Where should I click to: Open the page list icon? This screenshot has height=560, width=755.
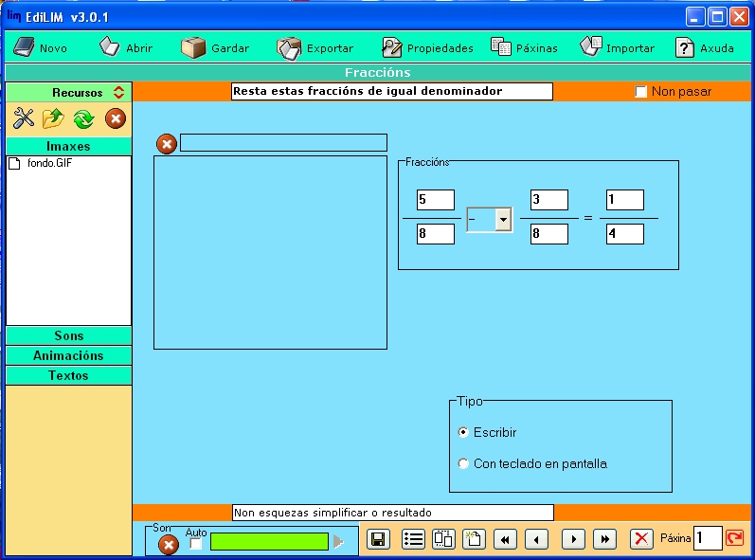(413, 539)
